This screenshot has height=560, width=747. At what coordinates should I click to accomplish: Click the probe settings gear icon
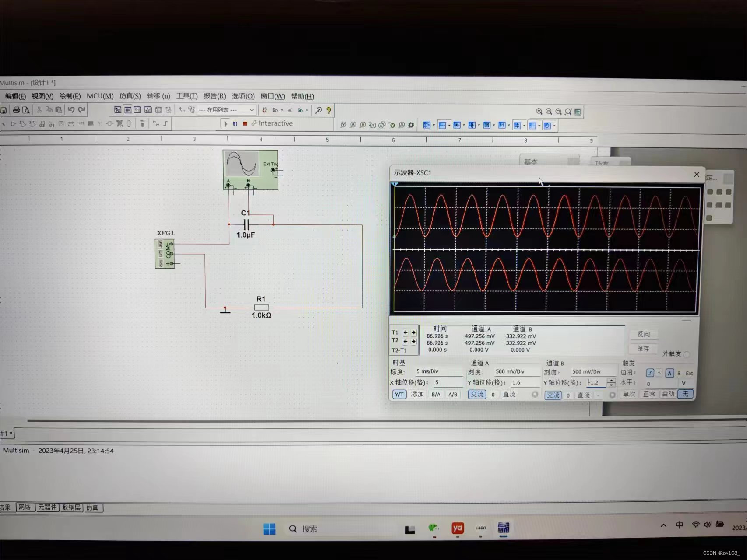tap(411, 125)
